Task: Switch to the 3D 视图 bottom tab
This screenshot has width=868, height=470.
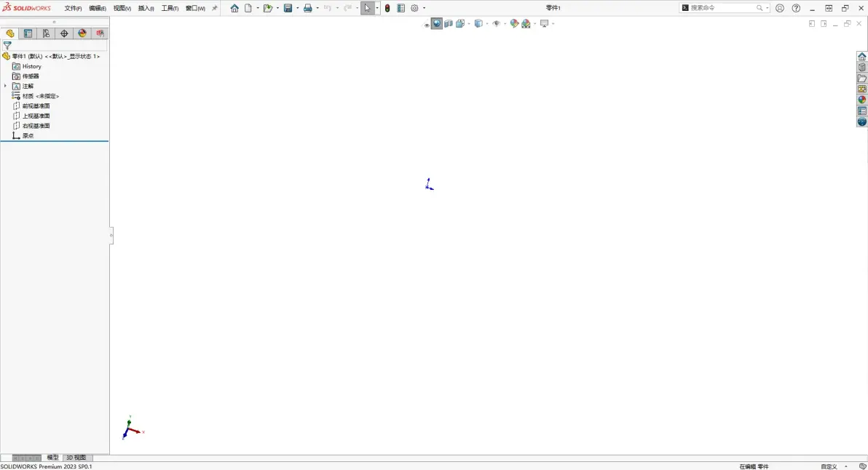Action: [76, 458]
